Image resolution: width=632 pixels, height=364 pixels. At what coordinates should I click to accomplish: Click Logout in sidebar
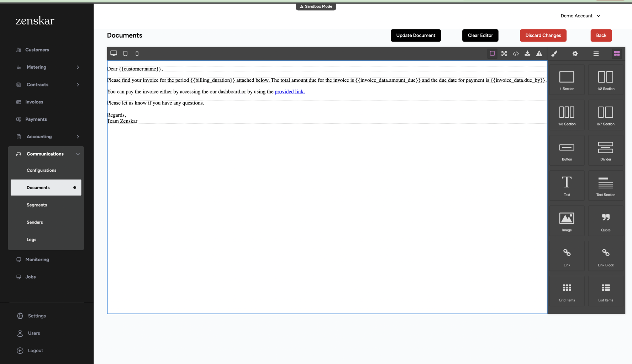pos(35,350)
